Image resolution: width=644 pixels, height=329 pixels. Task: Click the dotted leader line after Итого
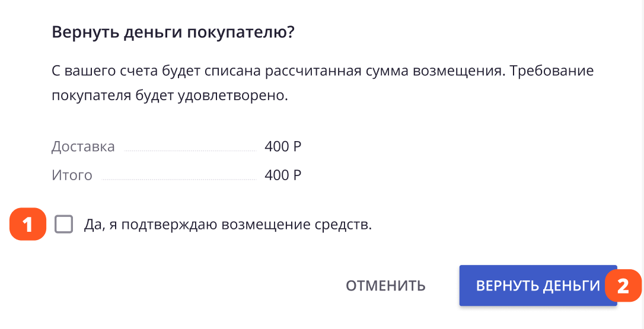tap(178, 179)
